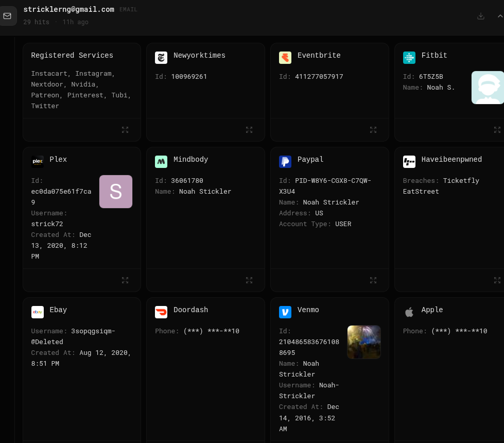Click the Haveibeenpwned logo icon
This screenshot has width=504, height=443.
pos(409,162)
